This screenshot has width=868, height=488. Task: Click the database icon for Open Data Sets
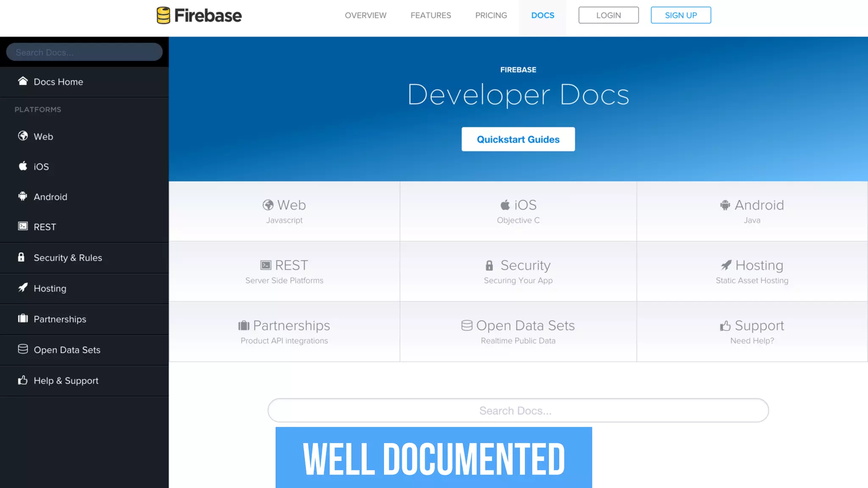(23, 349)
